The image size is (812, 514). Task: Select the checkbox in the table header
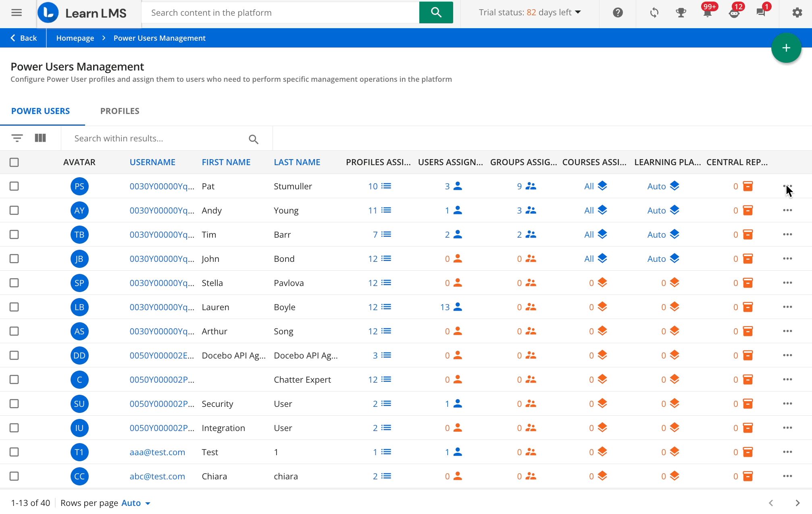(x=14, y=162)
